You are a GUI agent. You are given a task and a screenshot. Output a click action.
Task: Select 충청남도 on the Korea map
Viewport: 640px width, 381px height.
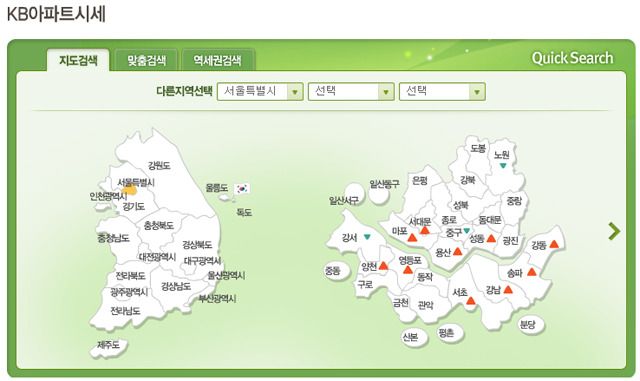(x=113, y=238)
